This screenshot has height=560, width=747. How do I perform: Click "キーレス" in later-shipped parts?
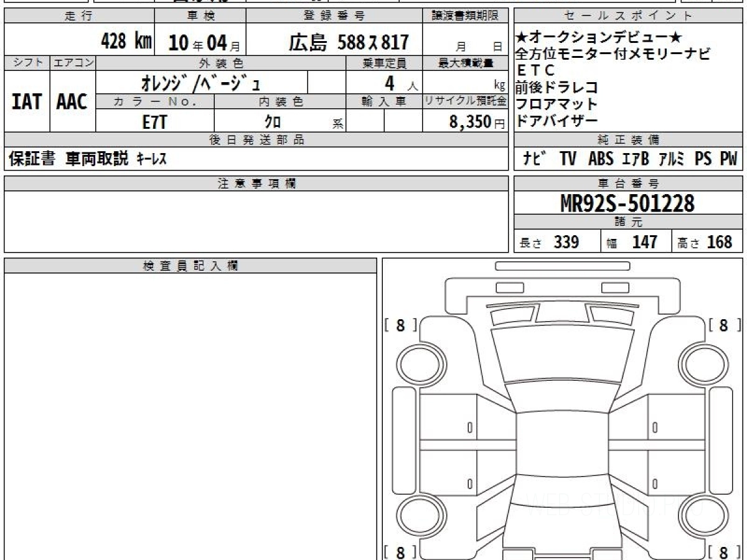click(x=151, y=159)
